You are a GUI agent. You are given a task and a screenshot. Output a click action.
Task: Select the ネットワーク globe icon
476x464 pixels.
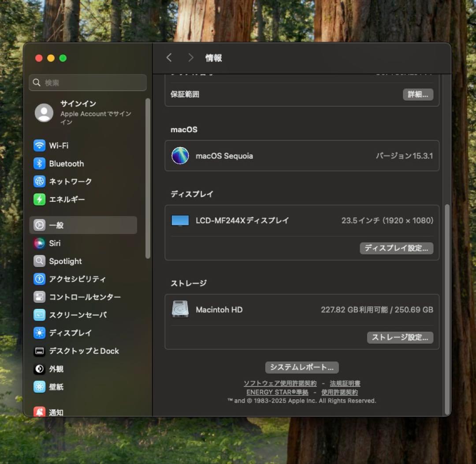(x=40, y=182)
